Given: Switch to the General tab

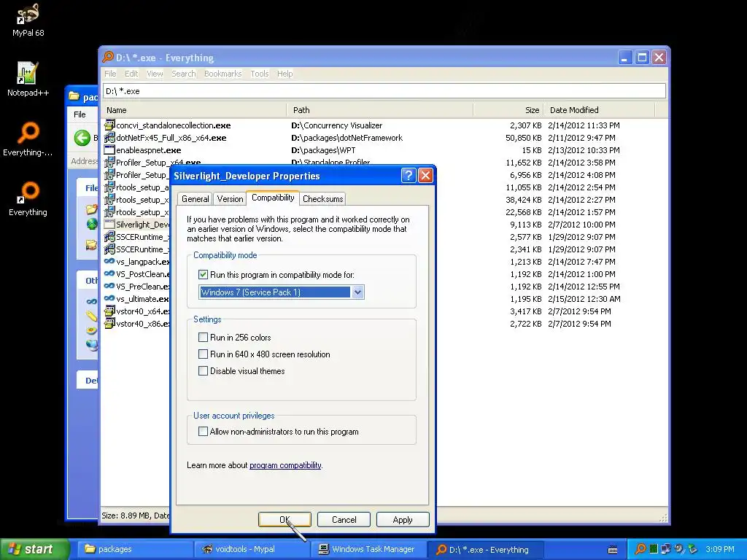Looking at the screenshot, I should (195, 199).
